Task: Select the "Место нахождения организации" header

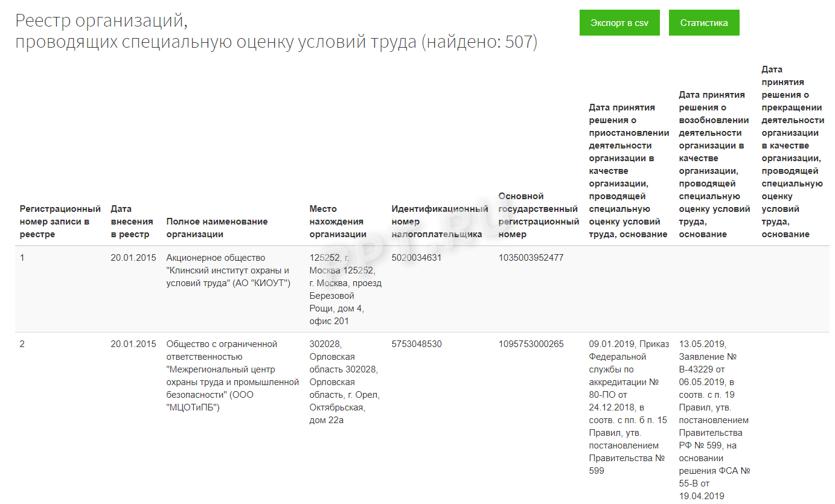Action: (x=338, y=222)
